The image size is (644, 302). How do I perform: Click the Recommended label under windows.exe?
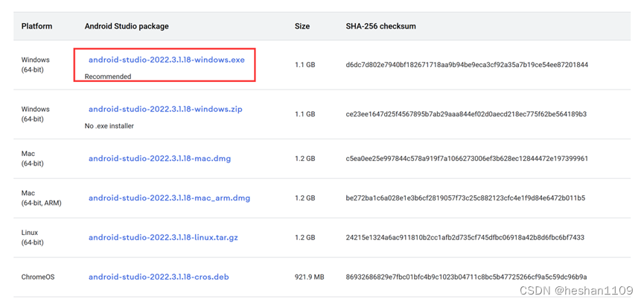point(108,77)
